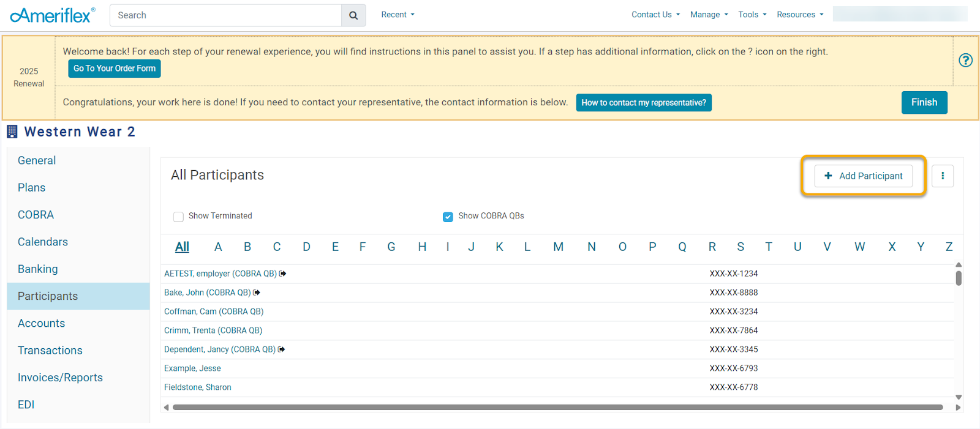Click the building icon beside Western Wear 2

(12, 132)
